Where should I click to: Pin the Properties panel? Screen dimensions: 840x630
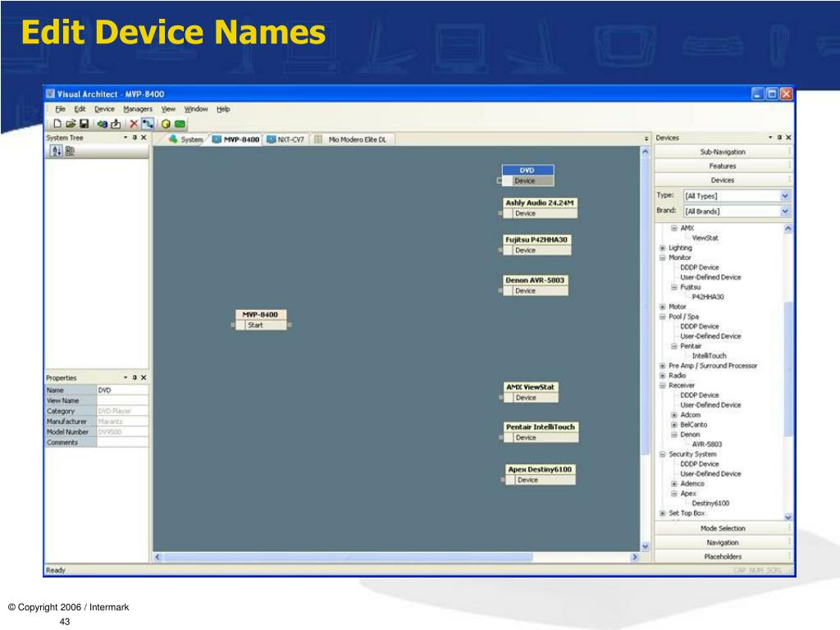(135, 377)
